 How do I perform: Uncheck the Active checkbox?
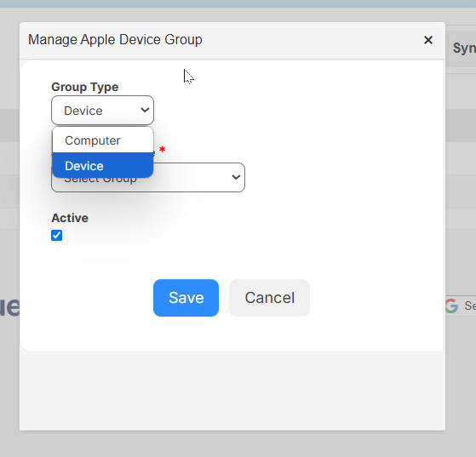[x=57, y=235]
